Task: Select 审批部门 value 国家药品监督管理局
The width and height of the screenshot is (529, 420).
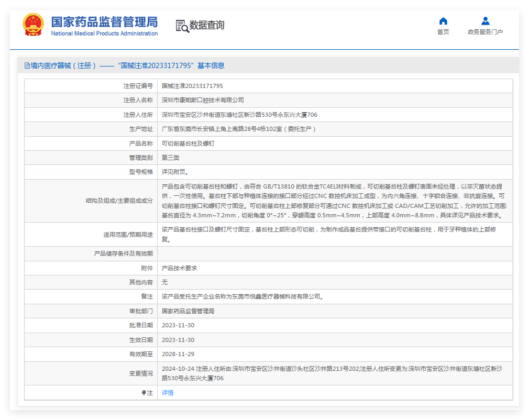Action: [188, 311]
